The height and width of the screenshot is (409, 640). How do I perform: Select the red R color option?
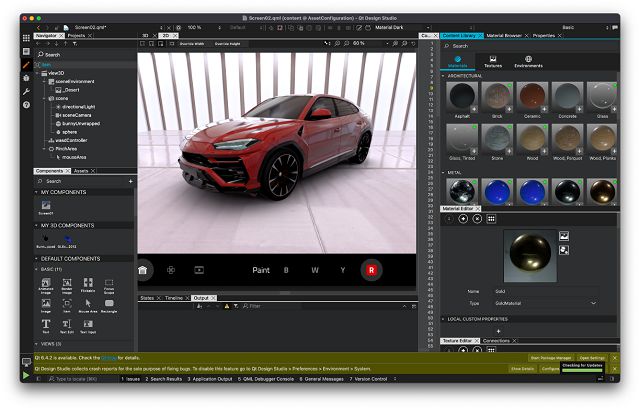[x=371, y=269]
